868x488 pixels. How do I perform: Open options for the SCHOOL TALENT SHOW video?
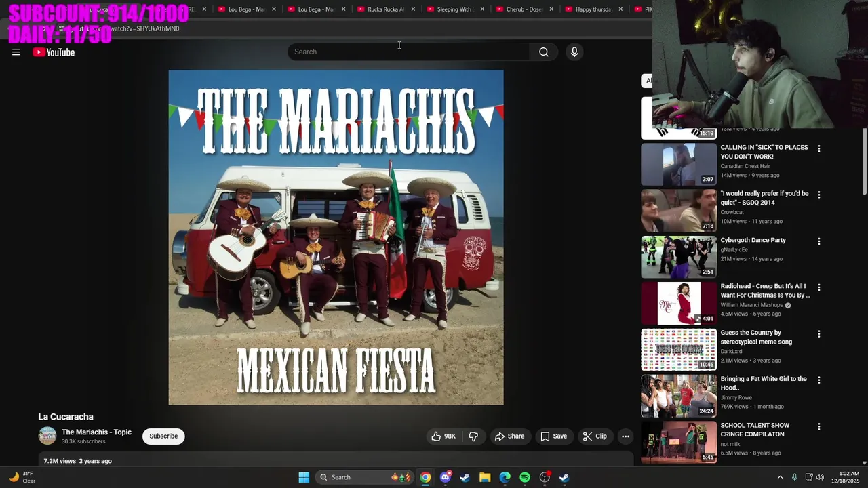pos(818,427)
